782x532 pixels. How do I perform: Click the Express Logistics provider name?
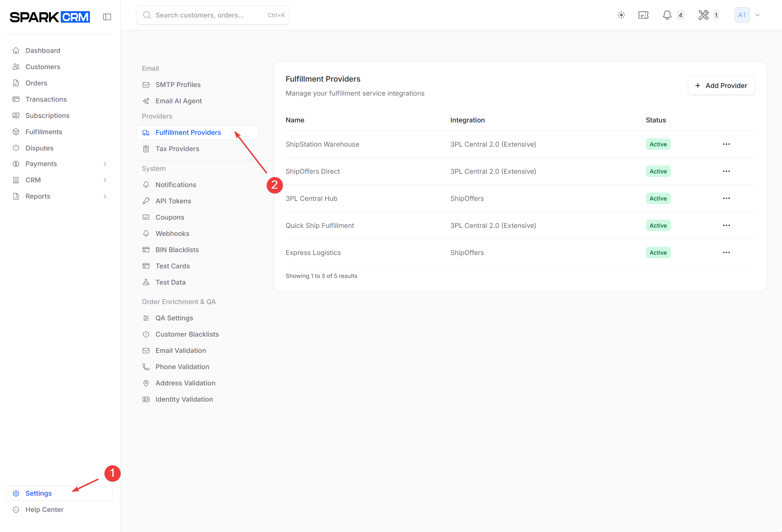pyautogui.click(x=313, y=253)
